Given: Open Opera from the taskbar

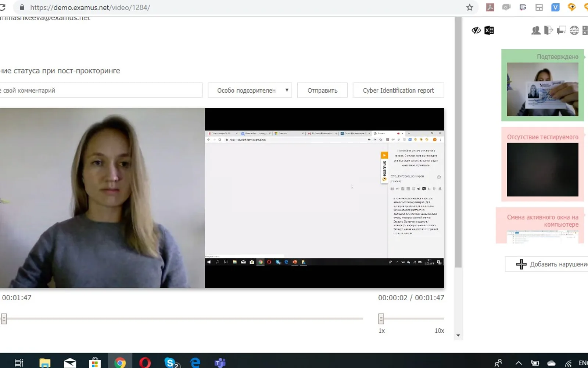Looking at the screenshot, I should click(x=145, y=363).
